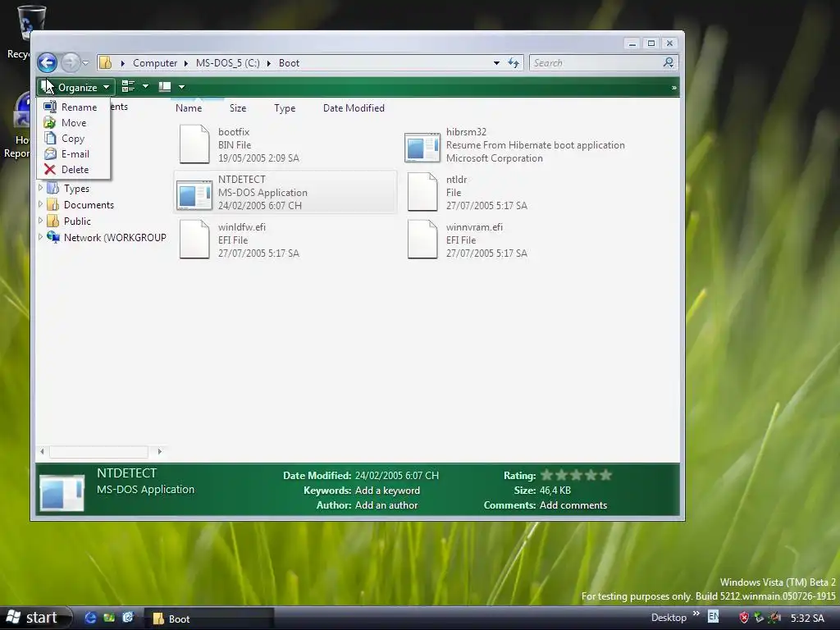Click the Boot taskbar button
840x630 pixels.
coord(209,619)
